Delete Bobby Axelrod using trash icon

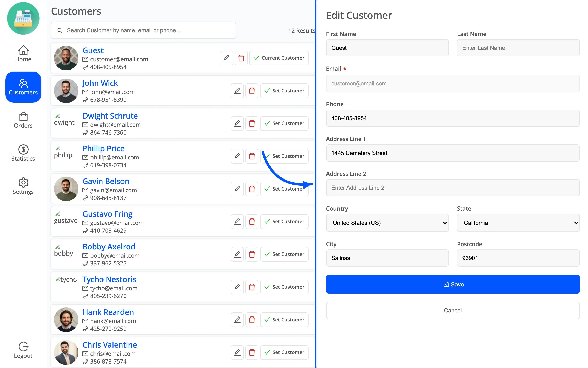252,254
